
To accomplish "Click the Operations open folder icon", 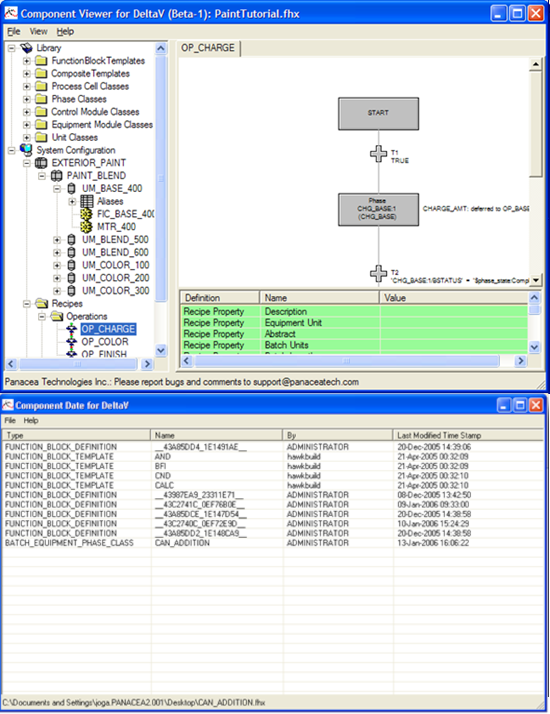I will [57, 316].
